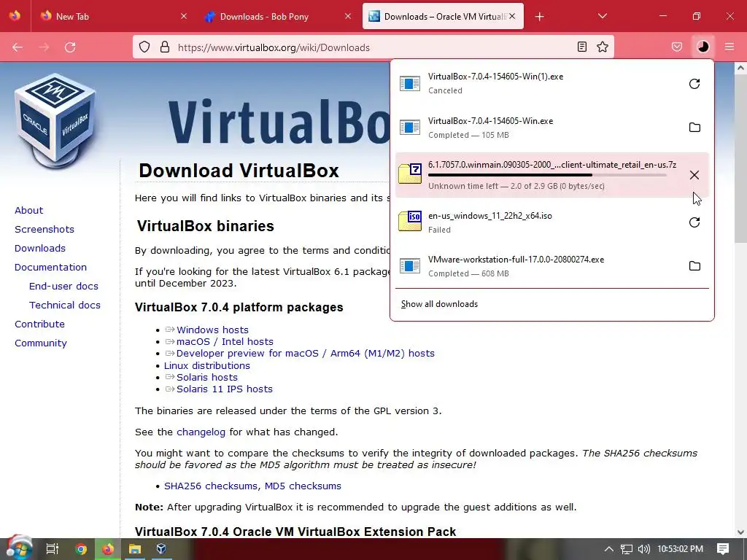747x560 pixels.
Task: Open End-user docs link
Action: tap(63, 286)
